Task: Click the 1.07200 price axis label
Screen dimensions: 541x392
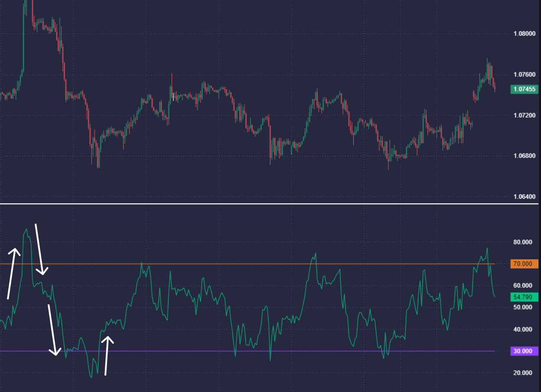Action: coord(525,115)
